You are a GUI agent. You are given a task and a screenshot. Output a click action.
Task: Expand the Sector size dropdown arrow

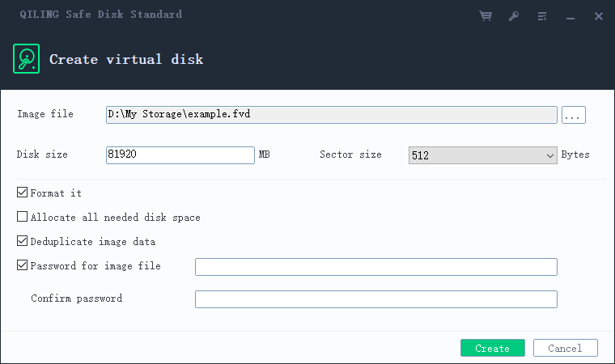point(550,156)
